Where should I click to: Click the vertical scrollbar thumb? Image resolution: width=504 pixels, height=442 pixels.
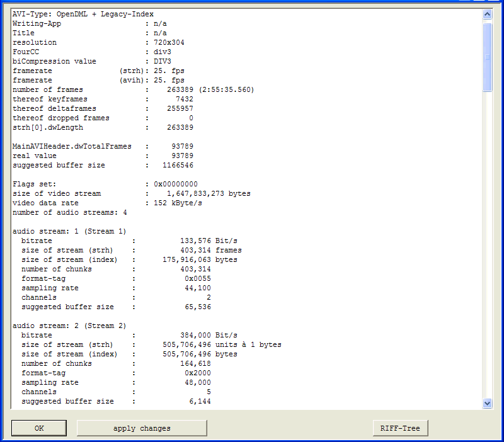click(486, 57)
